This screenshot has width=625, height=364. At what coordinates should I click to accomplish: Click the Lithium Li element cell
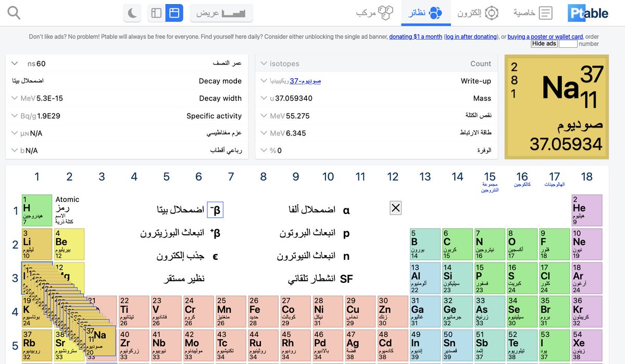point(37,244)
